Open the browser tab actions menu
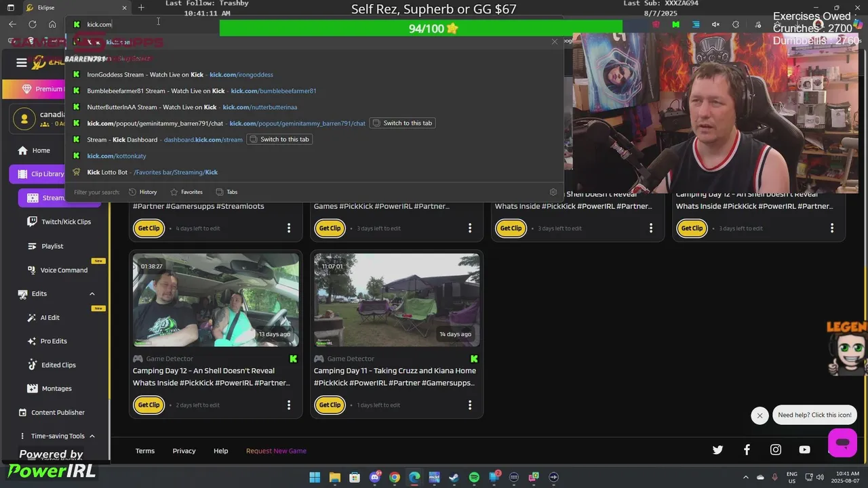This screenshot has width=868, height=488. point(10,7)
